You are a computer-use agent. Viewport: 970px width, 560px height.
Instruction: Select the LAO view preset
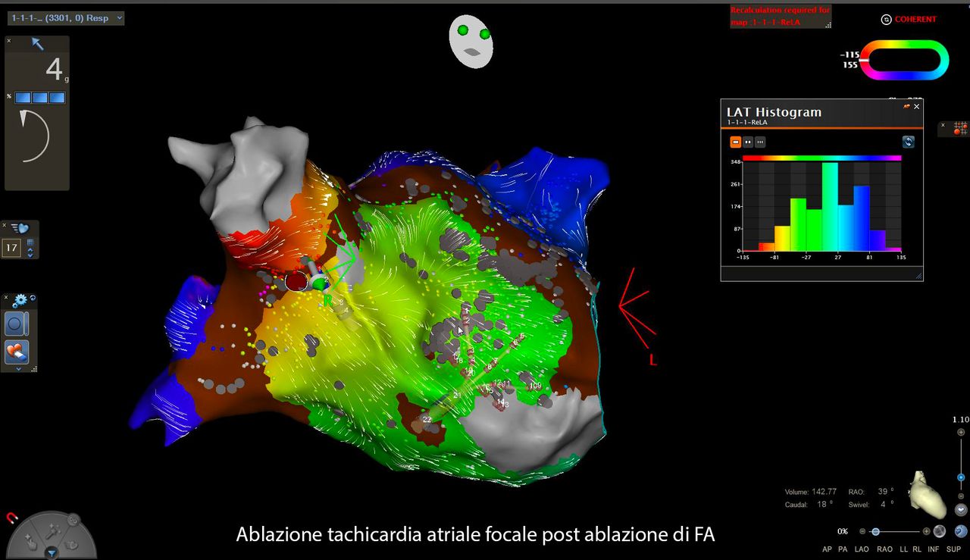(x=862, y=549)
